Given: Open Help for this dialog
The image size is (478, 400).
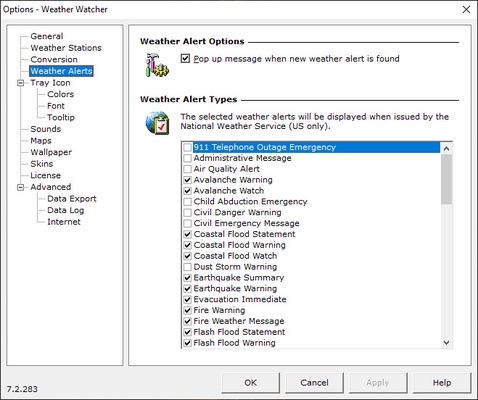Looking at the screenshot, I should point(442,383).
